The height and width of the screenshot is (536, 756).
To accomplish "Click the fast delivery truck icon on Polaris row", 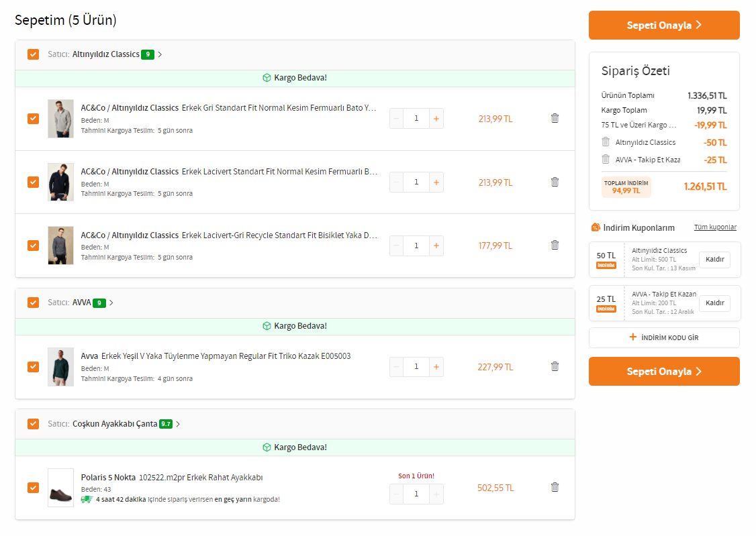I will pyautogui.click(x=87, y=499).
